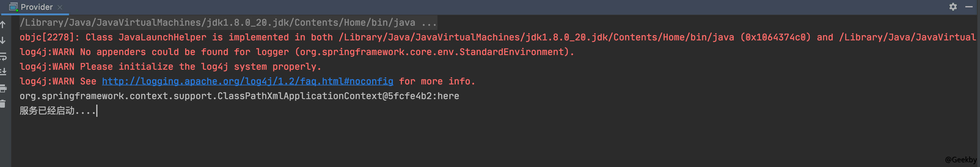The height and width of the screenshot is (167, 980).
Task: Toggle soft-wrap for console output
Action: [3, 56]
